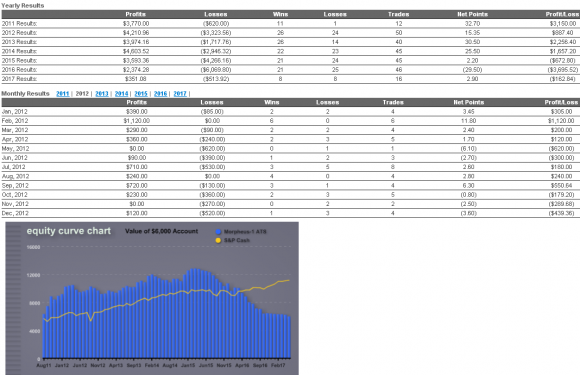Select the '2011 Results:' row label
The image size is (580, 375).
pos(19,24)
